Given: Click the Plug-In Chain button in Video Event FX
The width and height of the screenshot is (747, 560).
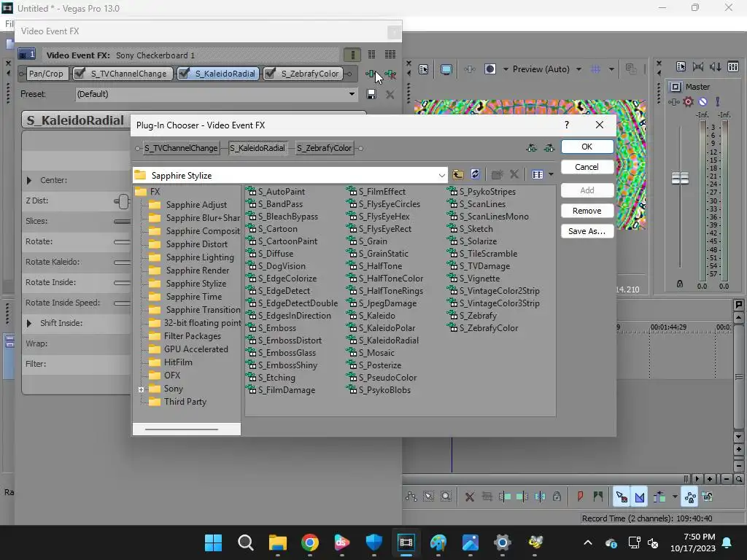Looking at the screenshot, I should [x=371, y=74].
